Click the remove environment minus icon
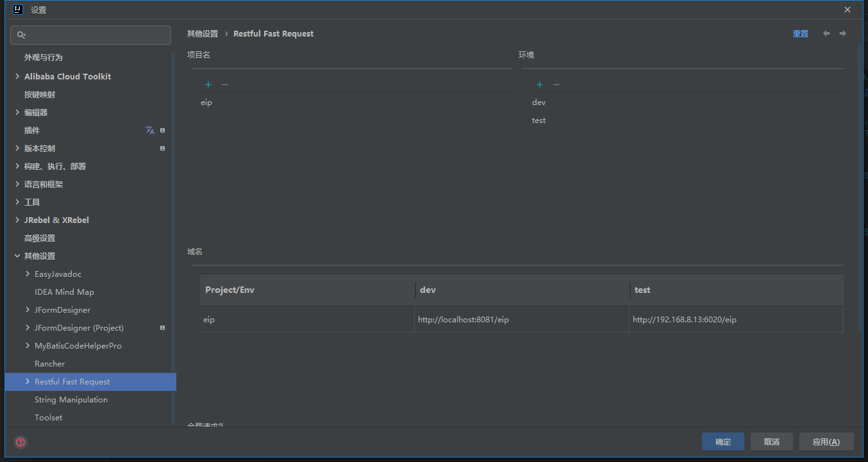The height and width of the screenshot is (462, 868). pos(556,85)
